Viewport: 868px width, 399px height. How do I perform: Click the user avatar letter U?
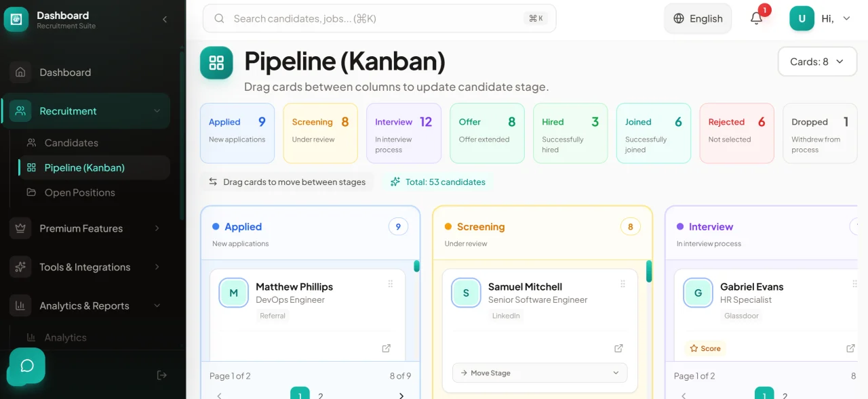[802, 19]
